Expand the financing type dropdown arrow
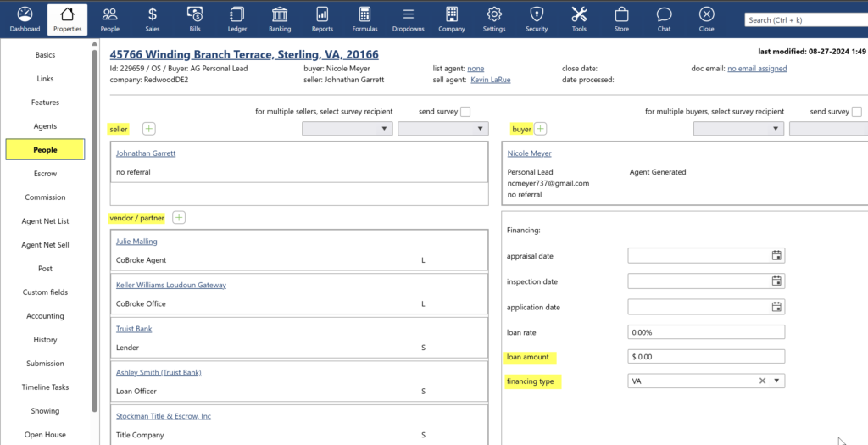The width and height of the screenshot is (868, 445). 776,381
